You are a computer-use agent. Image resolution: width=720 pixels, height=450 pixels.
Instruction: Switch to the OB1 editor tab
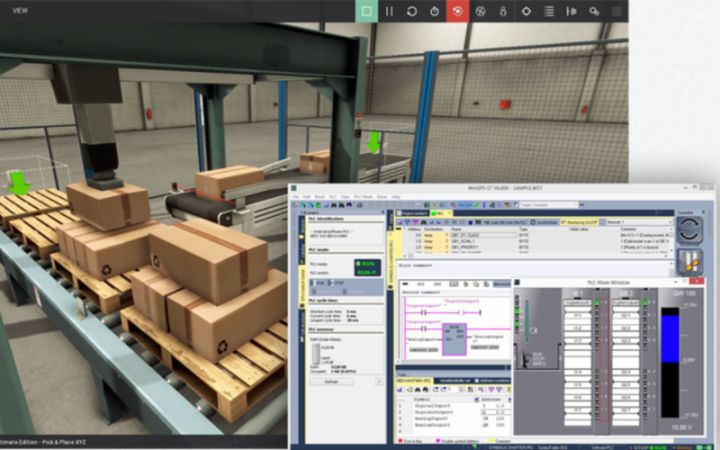[440, 213]
